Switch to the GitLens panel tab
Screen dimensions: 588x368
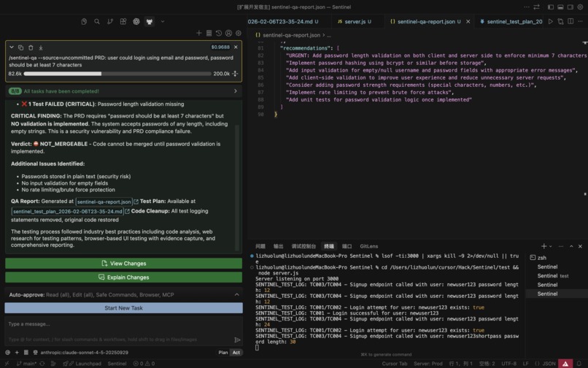coord(369,246)
